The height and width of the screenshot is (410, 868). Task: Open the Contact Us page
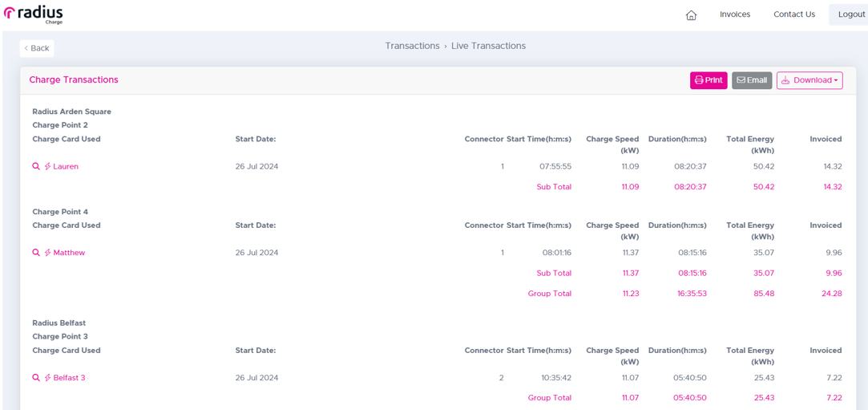click(x=793, y=14)
